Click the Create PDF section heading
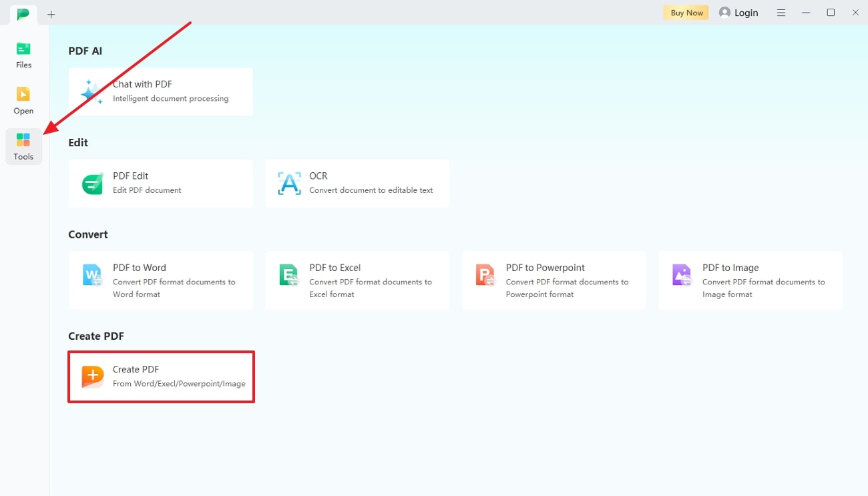This screenshot has width=868, height=496. 96,336
